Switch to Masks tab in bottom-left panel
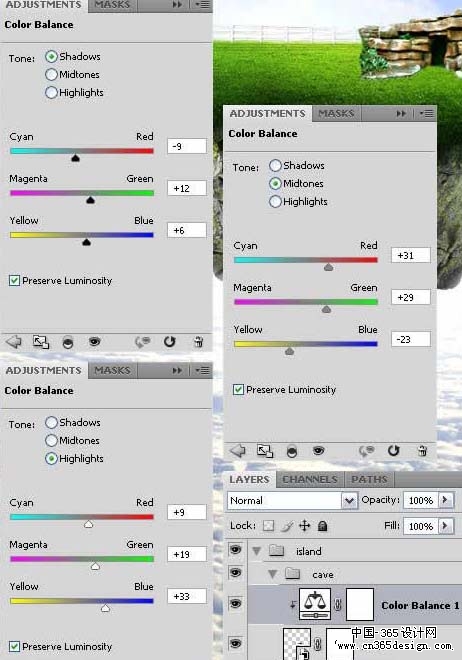Viewport: 462px width, 660px height. (x=112, y=370)
